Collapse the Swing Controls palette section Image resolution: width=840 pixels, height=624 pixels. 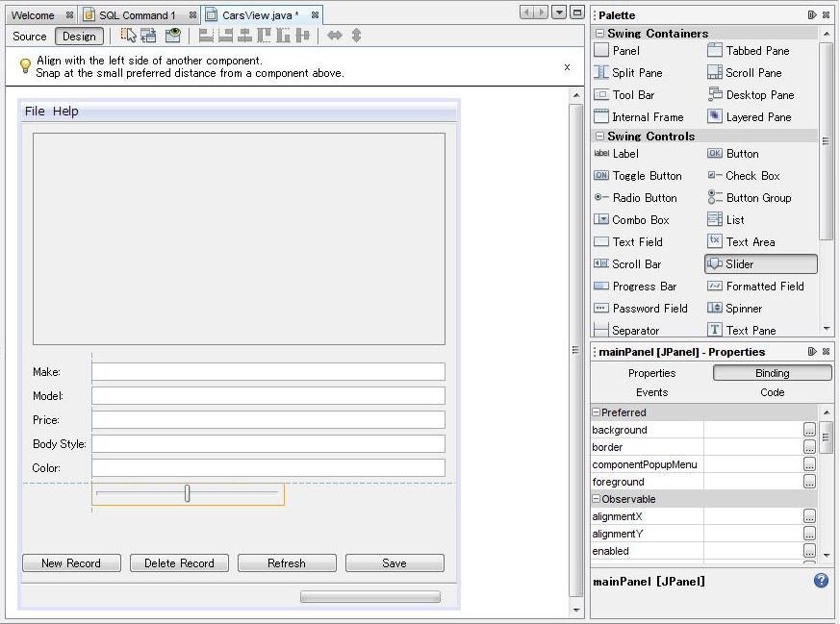point(600,137)
